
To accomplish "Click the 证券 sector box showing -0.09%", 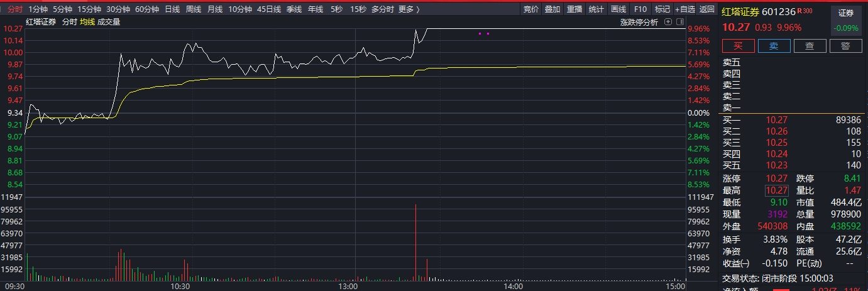I will pos(845,20).
